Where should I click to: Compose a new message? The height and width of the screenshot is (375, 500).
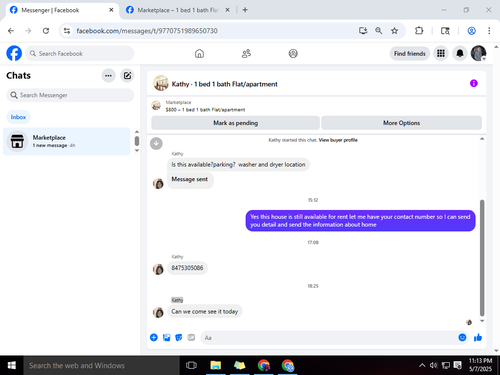127,76
